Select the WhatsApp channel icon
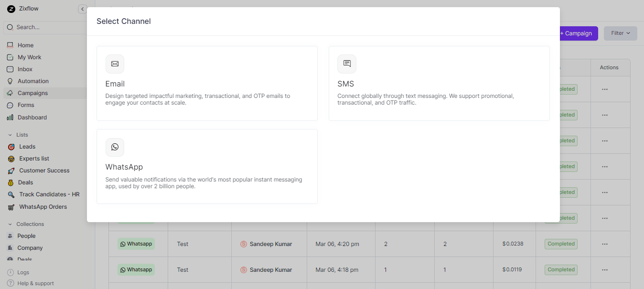644x289 pixels. click(x=115, y=147)
